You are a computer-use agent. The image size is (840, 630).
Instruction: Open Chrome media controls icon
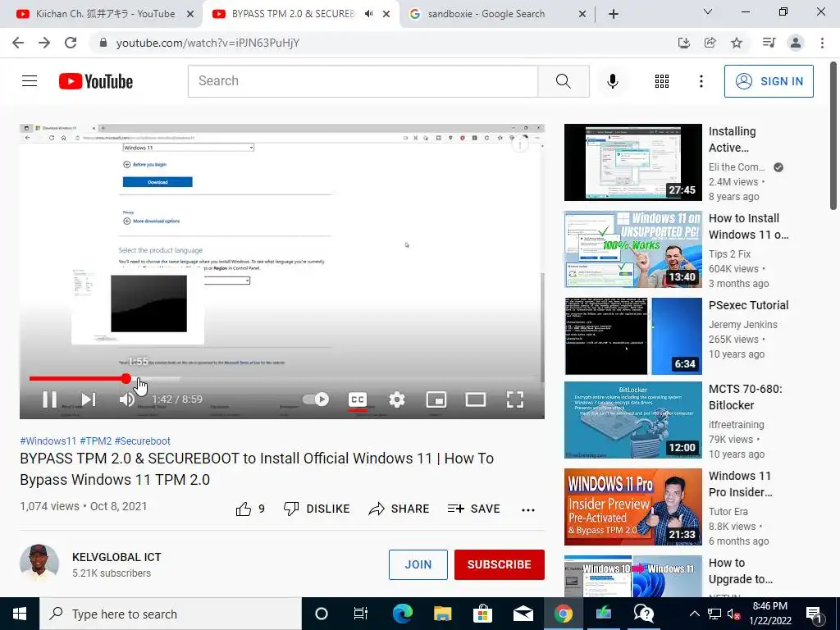(769, 43)
